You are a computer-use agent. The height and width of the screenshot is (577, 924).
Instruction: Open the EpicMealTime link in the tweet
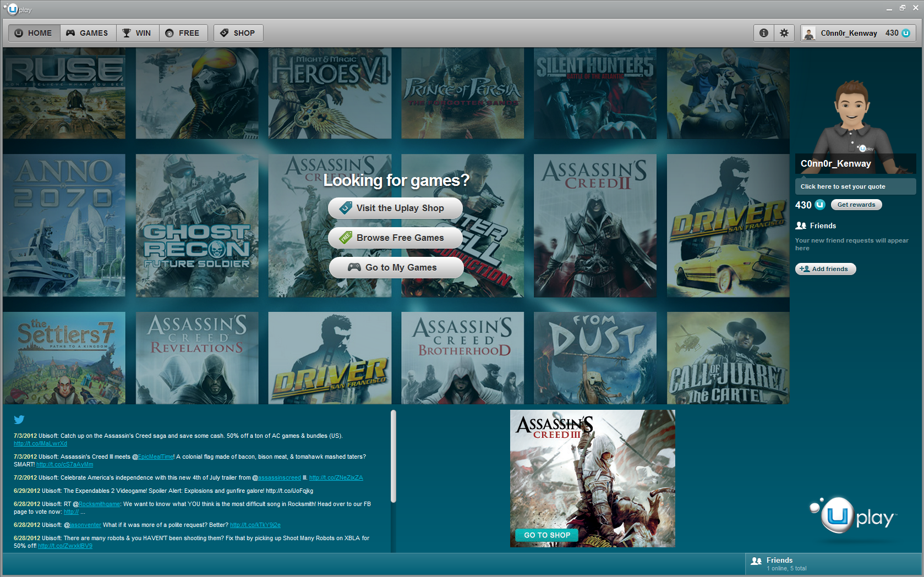pyautogui.click(x=156, y=457)
